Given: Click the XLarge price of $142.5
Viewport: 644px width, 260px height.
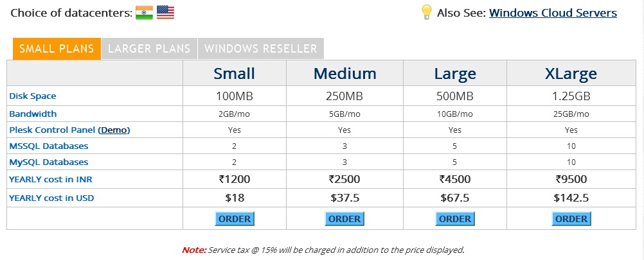Looking at the screenshot, I should click(571, 198).
